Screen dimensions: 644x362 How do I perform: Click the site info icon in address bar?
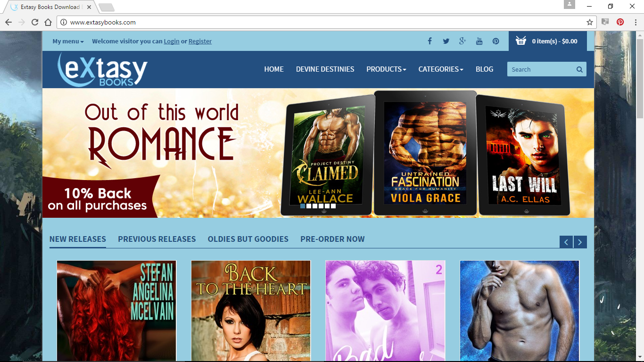pyautogui.click(x=64, y=22)
